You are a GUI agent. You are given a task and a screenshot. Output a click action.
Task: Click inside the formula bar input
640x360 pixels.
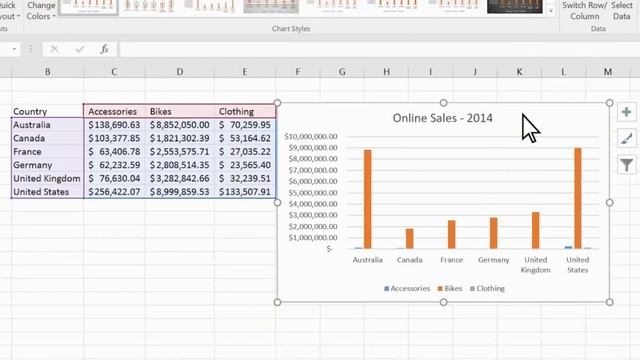click(x=380, y=49)
